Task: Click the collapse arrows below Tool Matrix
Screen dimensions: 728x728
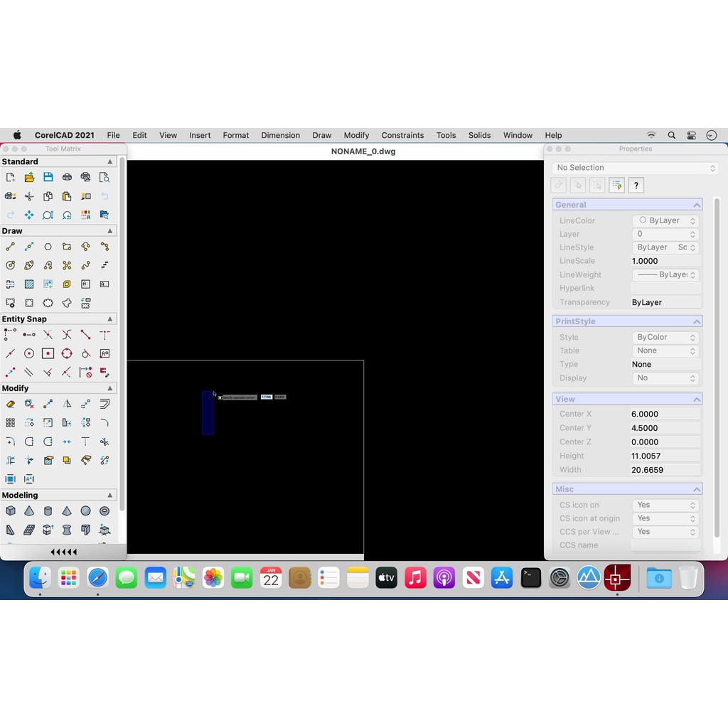Action: [x=63, y=552]
